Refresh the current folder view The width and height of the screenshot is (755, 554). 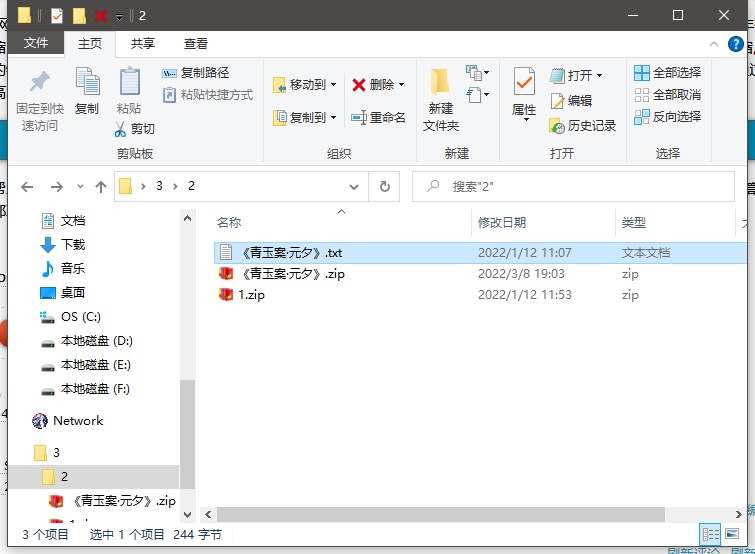(384, 186)
